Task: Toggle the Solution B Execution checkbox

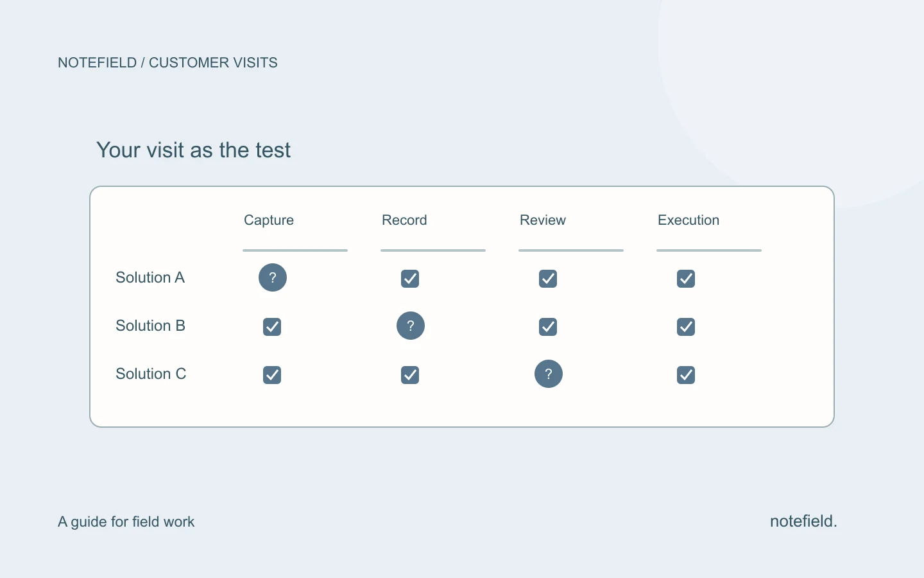Action: tap(686, 327)
